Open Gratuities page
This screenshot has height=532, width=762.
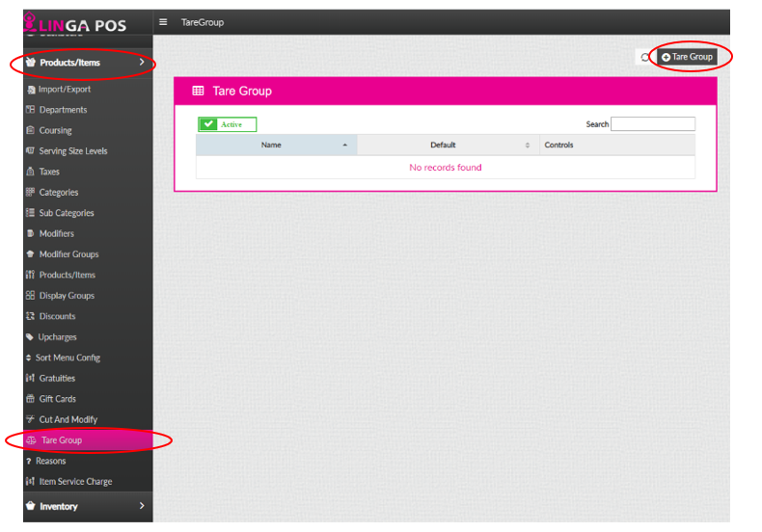click(88, 378)
